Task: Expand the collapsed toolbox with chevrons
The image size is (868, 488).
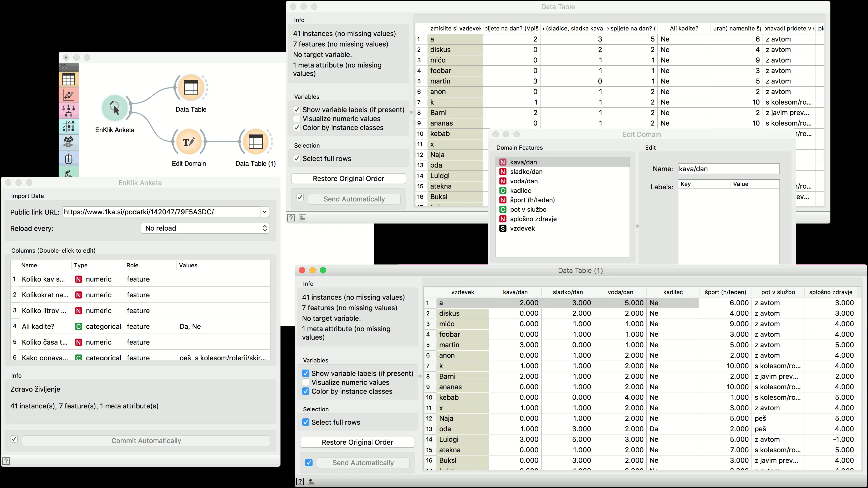Action: click(64, 67)
